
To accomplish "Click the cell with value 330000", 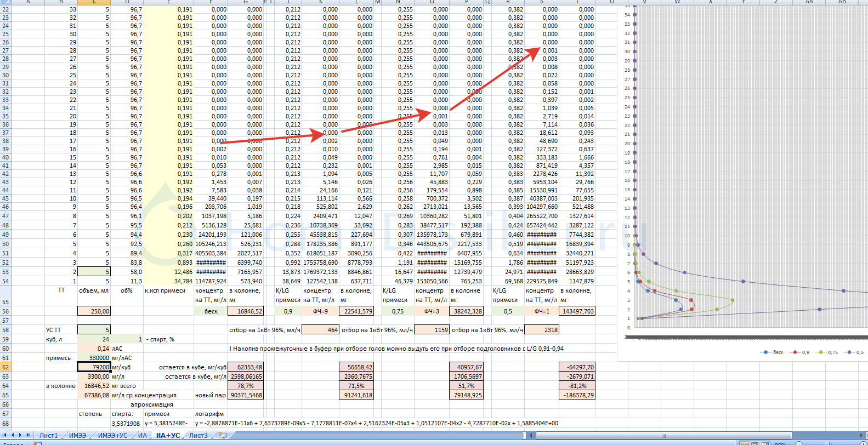I will 94,358.
